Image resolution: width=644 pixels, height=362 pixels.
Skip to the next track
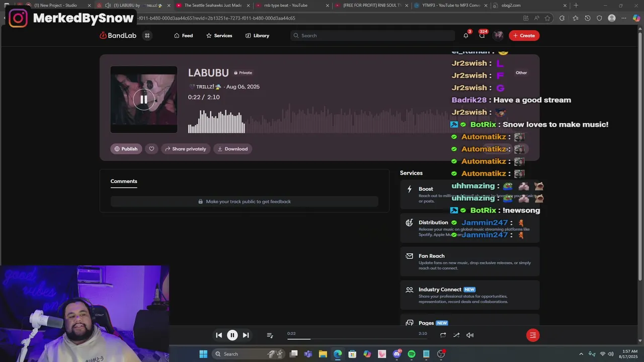point(246,335)
